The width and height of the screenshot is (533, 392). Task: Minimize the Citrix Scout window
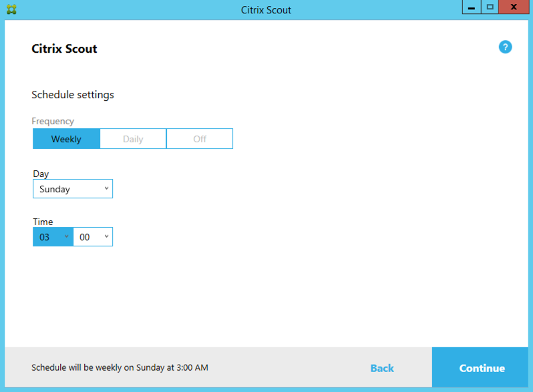[472, 7]
